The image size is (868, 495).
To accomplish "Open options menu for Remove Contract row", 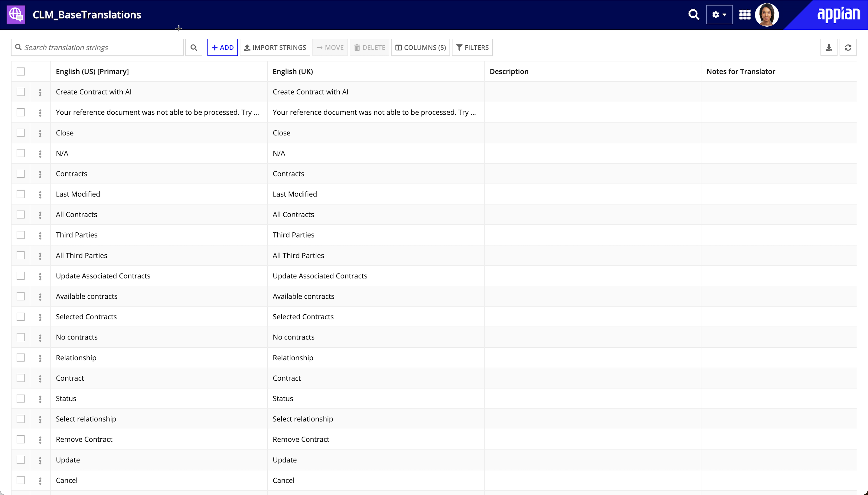I will pos(40,440).
